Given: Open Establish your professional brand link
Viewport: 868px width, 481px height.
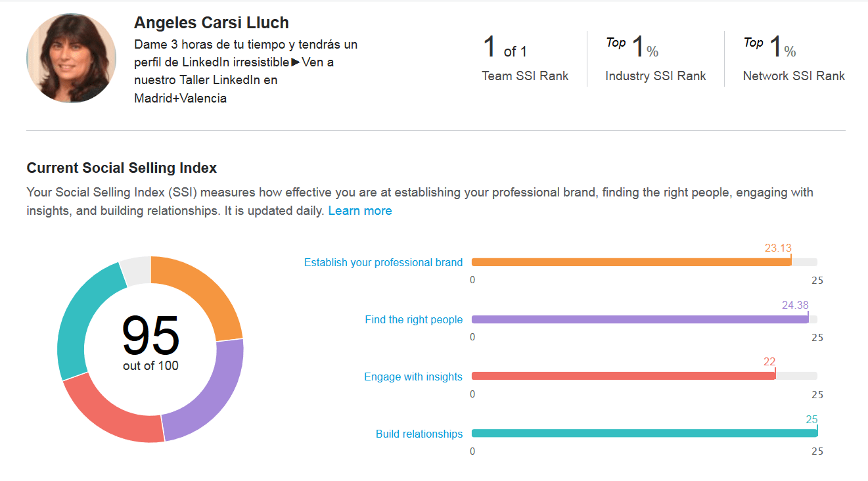Looking at the screenshot, I should tap(383, 262).
